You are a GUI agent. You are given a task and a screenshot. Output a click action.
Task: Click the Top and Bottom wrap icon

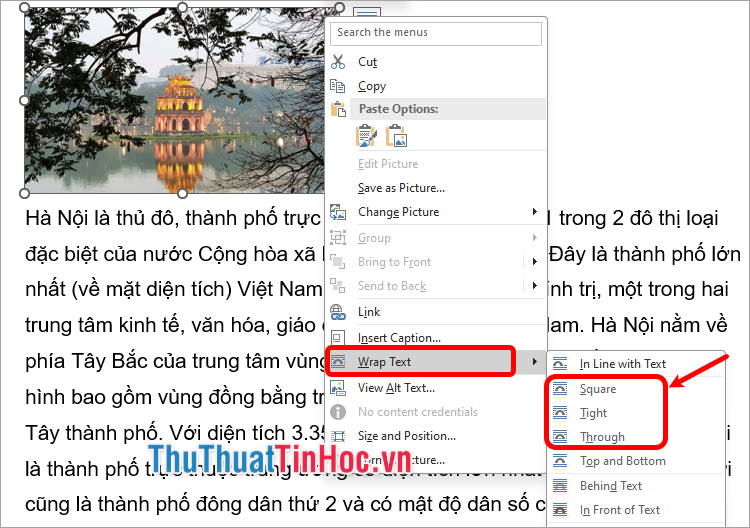pos(560,461)
